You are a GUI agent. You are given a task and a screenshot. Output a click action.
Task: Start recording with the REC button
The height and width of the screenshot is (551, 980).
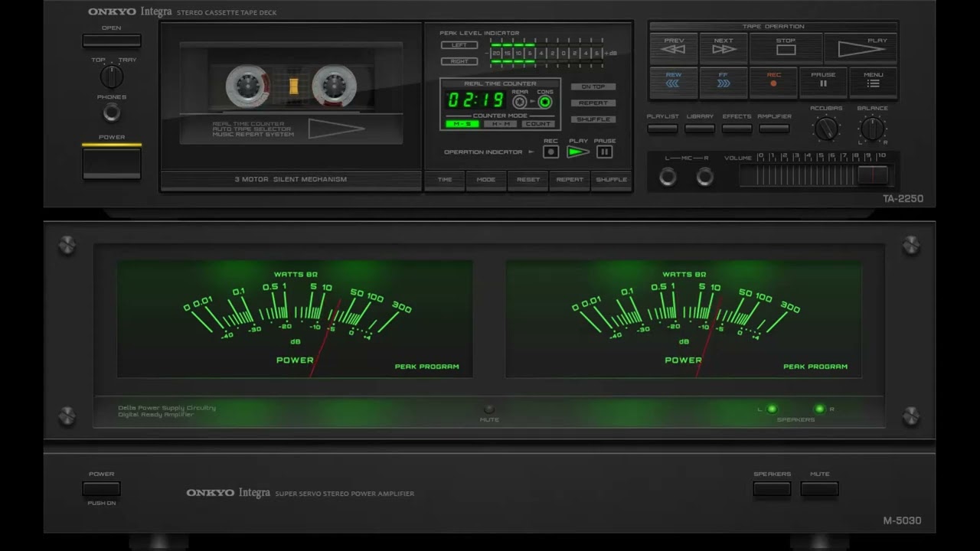(x=773, y=83)
